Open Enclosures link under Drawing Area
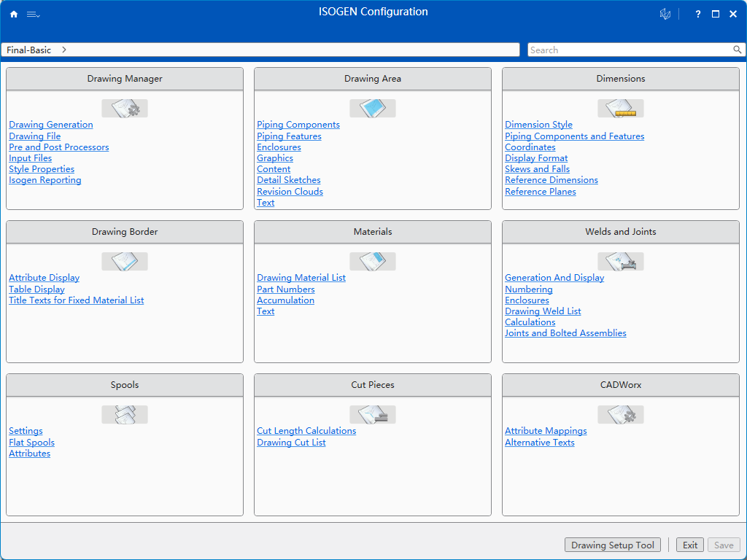 coord(279,147)
